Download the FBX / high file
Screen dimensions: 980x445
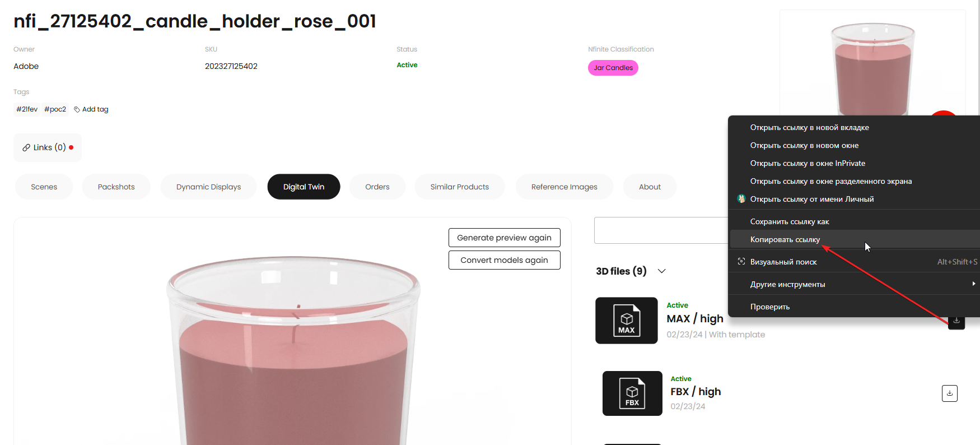coord(949,393)
